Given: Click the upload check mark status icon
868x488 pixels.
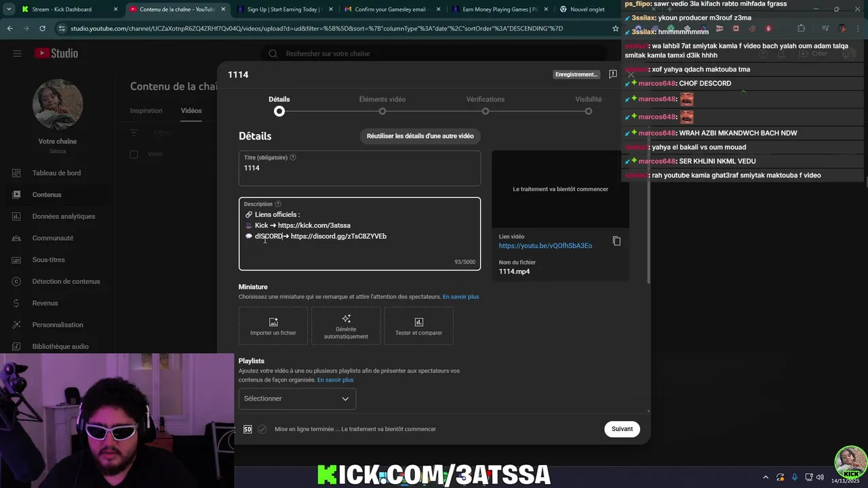Looking at the screenshot, I should 262,429.
